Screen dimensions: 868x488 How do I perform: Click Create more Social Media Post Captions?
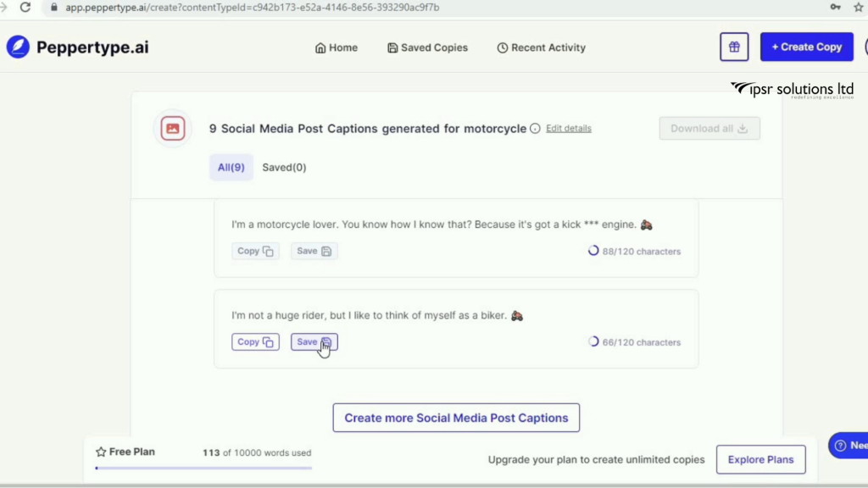click(x=456, y=418)
